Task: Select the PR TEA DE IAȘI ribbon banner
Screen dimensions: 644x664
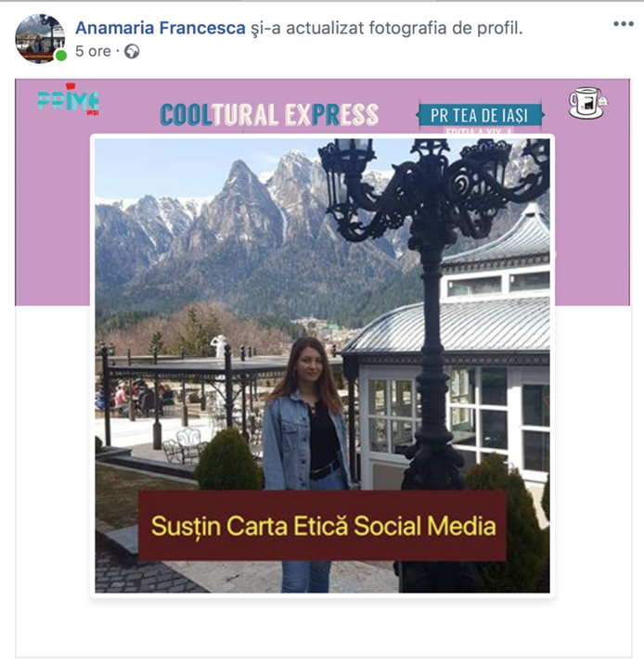Action: [480, 115]
